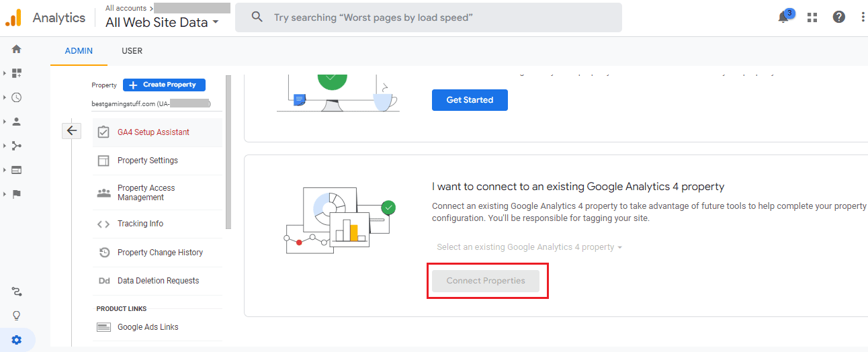Open Conversions flag icon in sidebar
Viewport: 868px width, 352px height.
[x=17, y=194]
